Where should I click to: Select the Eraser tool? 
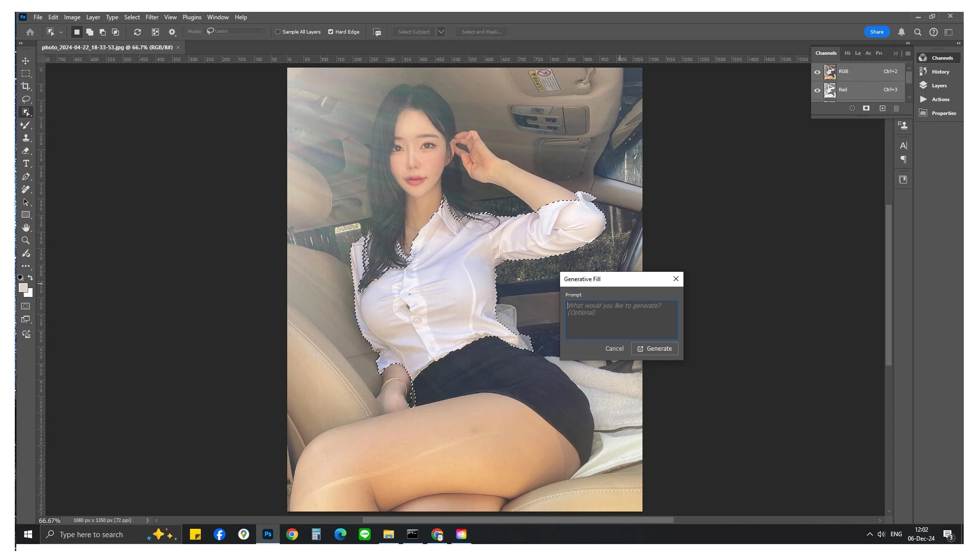26,151
